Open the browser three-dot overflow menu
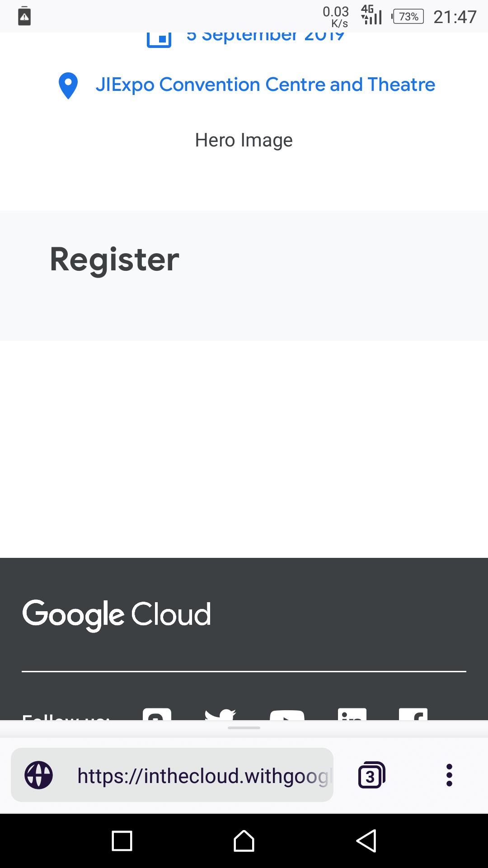The image size is (488, 868). click(449, 774)
